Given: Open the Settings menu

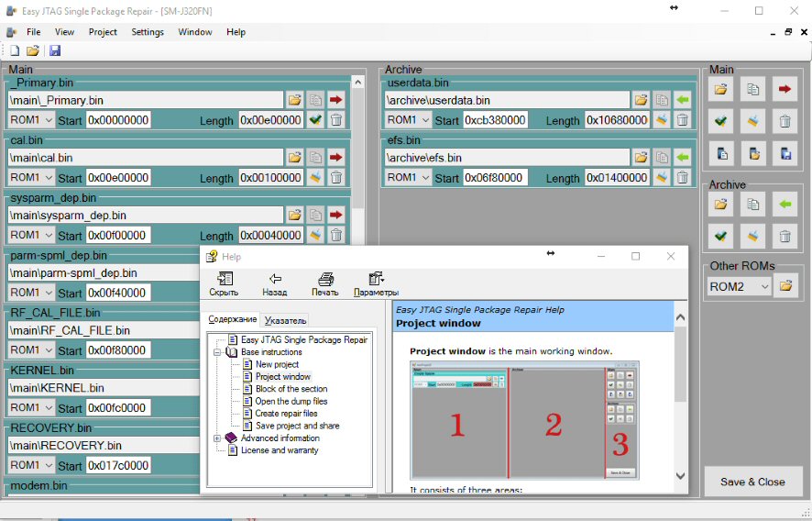Looking at the screenshot, I should point(147,32).
